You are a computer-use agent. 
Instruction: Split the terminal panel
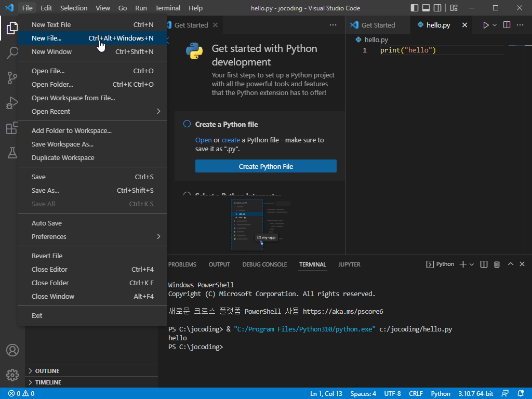[x=484, y=264]
